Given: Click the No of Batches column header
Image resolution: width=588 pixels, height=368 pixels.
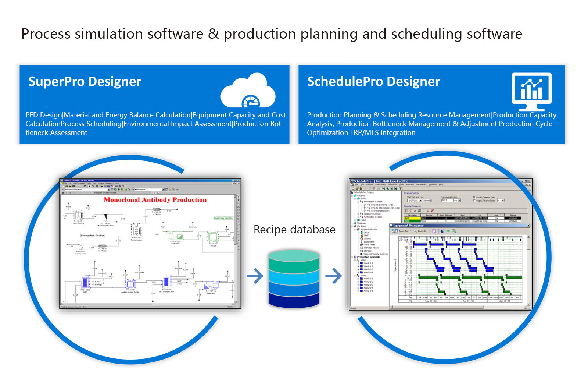Looking at the screenshot, I should pyautogui.click(x=446, y=215).
